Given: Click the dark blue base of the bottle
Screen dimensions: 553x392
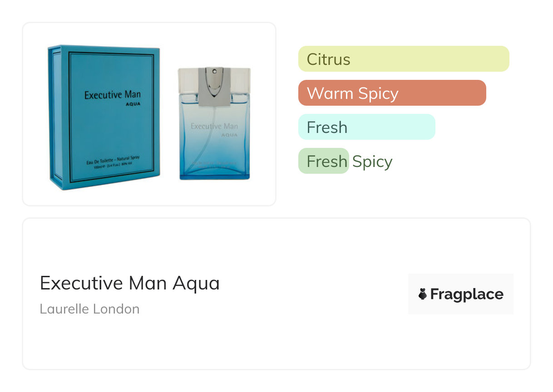Looking at the screenshot, I should point(214,171).
